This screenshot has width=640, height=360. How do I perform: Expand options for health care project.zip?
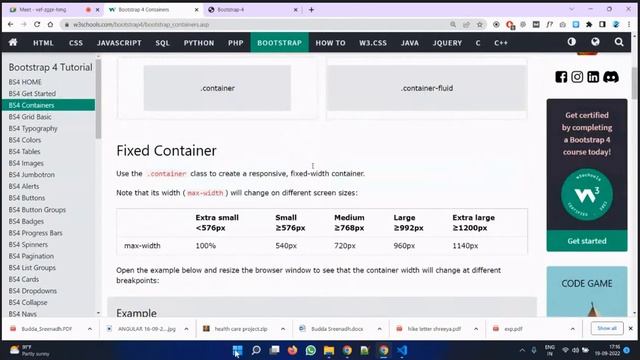[x=283, y=329]
